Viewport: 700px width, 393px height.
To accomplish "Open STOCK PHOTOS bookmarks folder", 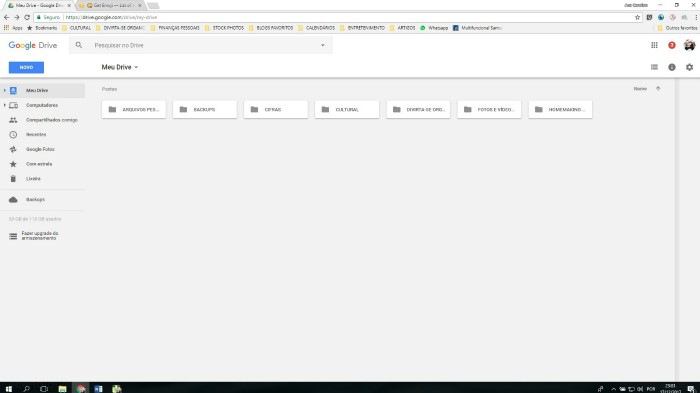I will coord(224,28).
